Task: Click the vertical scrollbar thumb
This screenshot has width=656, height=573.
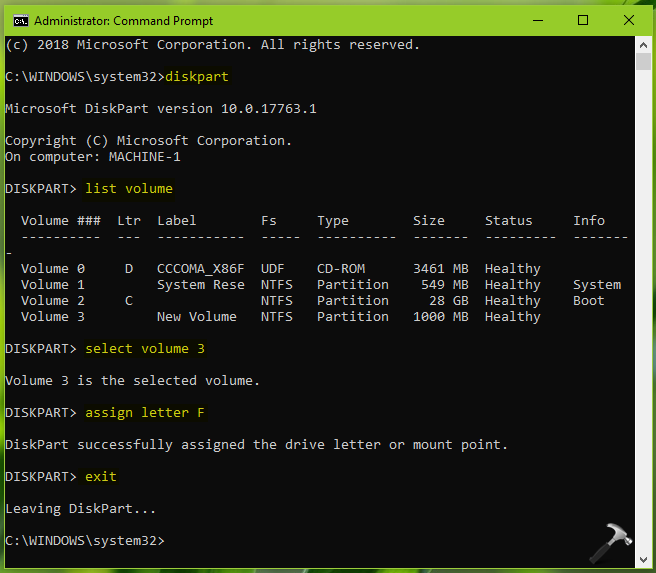Action: click(x=643, y=62)
